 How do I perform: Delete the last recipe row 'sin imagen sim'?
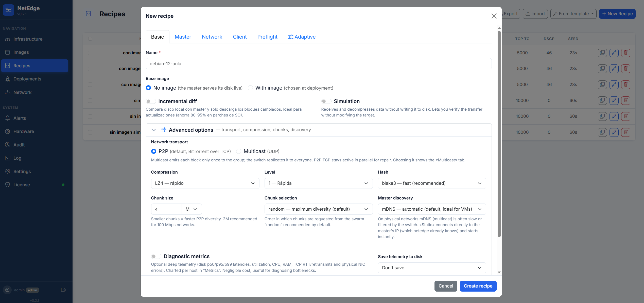pyautogui.click(x=626, y=132)
